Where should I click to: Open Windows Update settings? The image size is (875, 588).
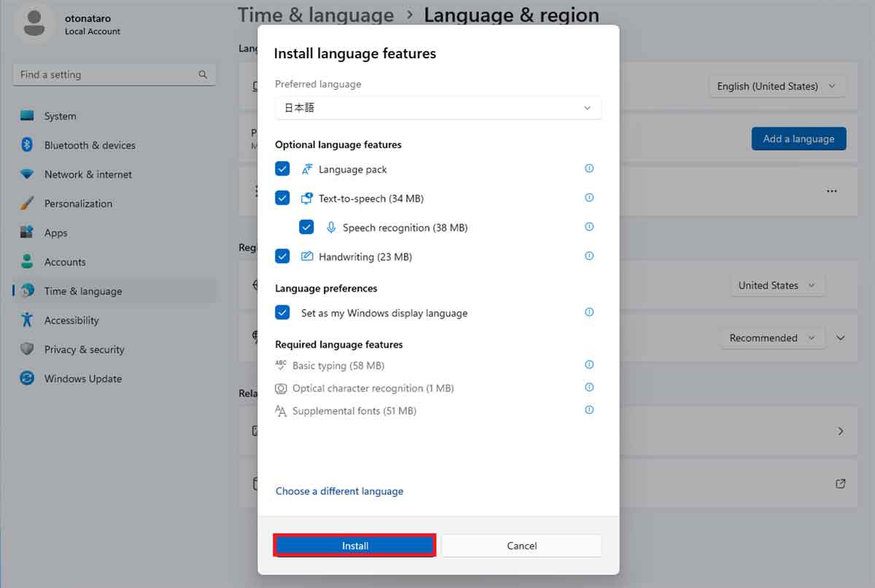[x=115, y=378]
